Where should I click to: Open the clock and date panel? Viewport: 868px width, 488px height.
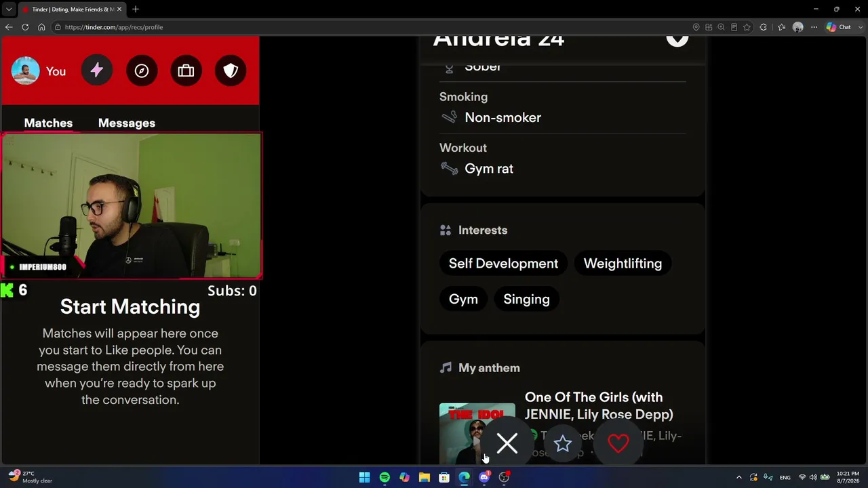pos(848,477)
